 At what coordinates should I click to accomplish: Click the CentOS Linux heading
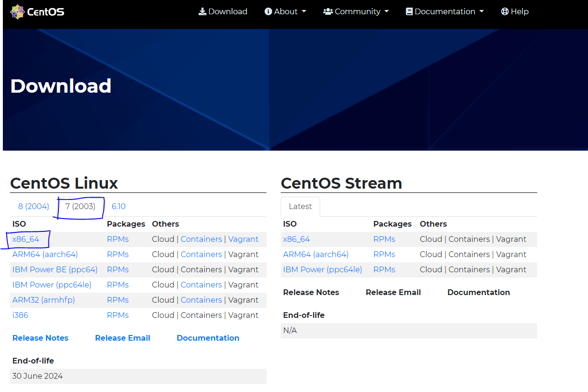point(64,183)
